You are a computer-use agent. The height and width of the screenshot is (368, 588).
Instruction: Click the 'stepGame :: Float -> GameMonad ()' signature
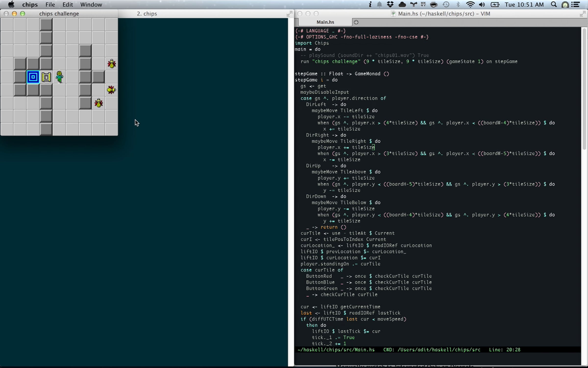342,74
